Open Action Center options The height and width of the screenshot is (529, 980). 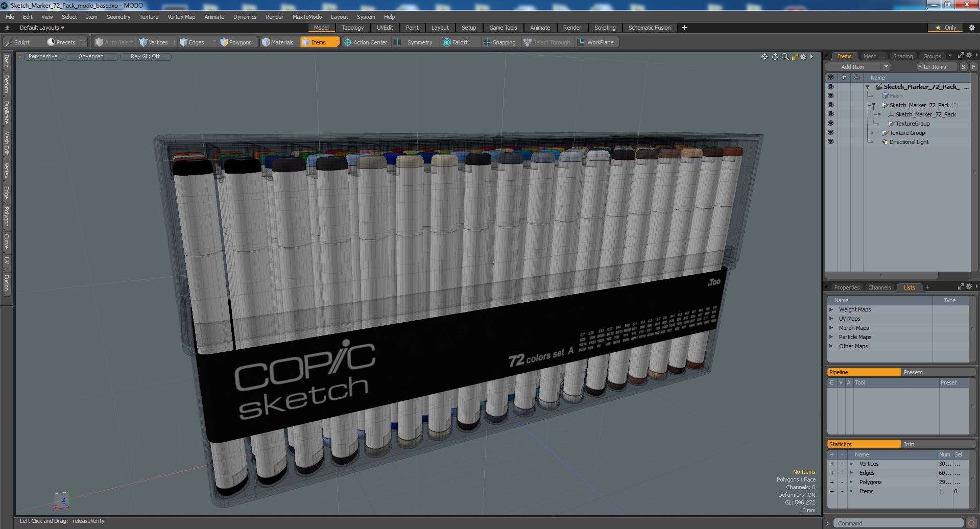click(366, 42)
